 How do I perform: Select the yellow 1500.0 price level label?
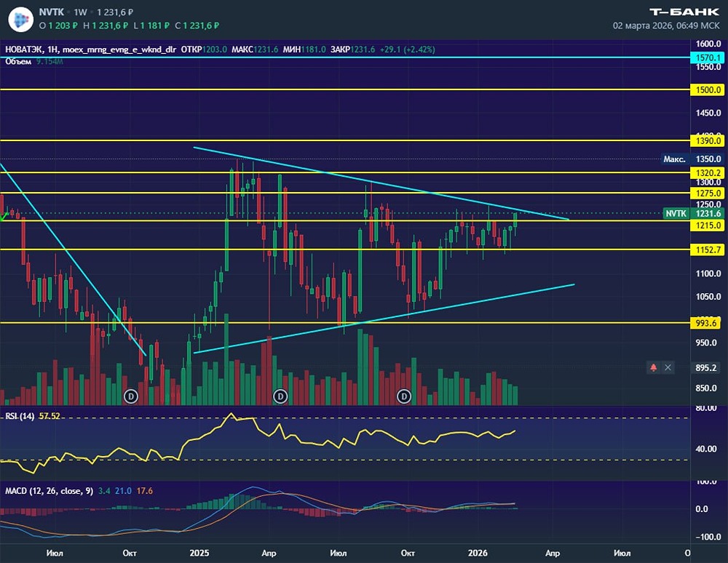tap(708, 89)
